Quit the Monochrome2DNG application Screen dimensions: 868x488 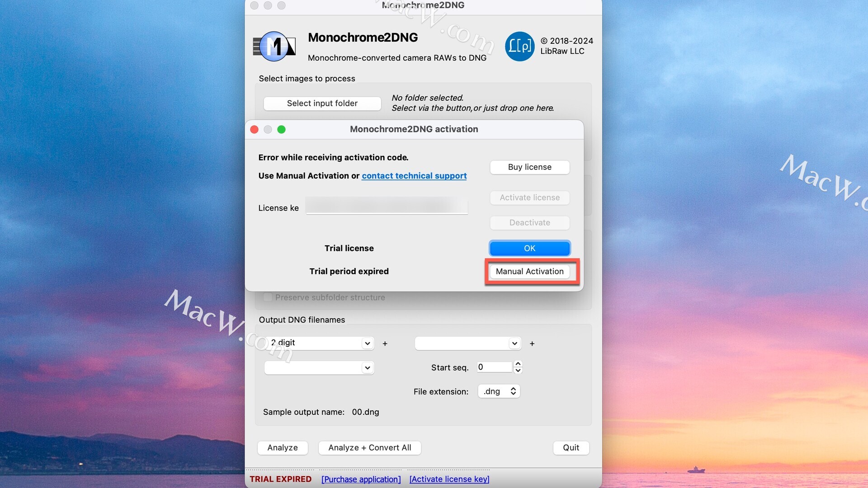coord(571,448)
